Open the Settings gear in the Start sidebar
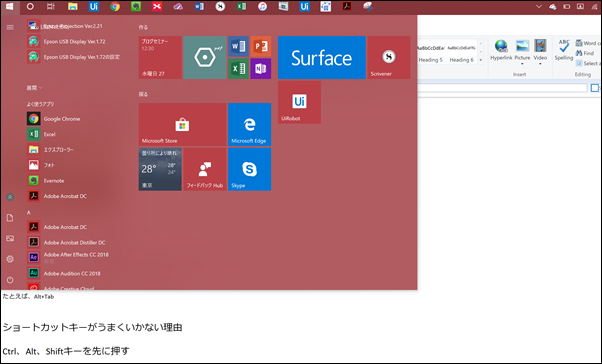The height and width of the screenshot is (364, 602). [10, 259]
